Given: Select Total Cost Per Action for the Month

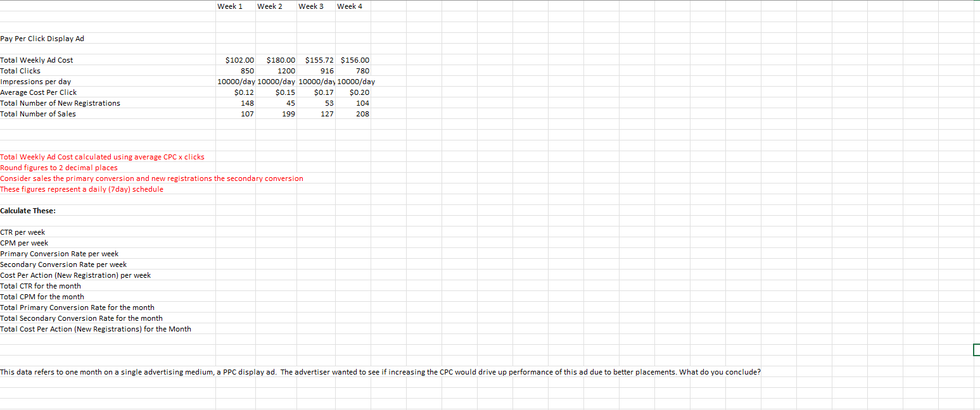Looking at the screenshot, I should pyautogui.click(x=96, y=329).
